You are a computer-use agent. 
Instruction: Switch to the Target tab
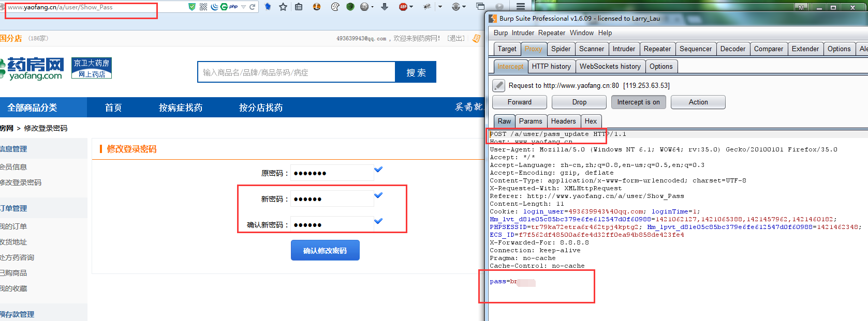coord(507,49)
